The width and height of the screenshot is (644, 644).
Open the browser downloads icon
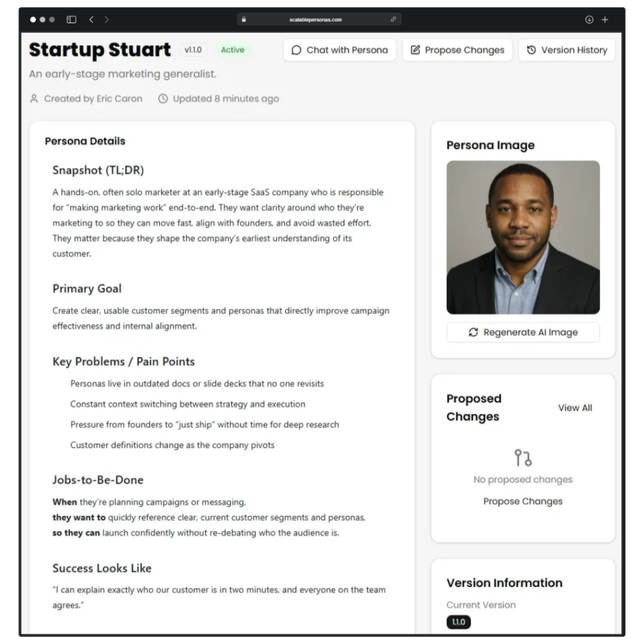tap(589, 19)
